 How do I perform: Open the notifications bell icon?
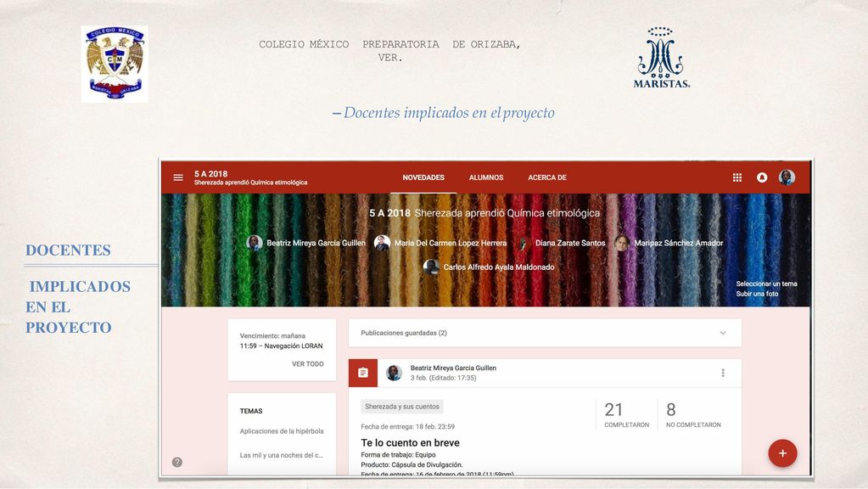(x=762, y=177)
